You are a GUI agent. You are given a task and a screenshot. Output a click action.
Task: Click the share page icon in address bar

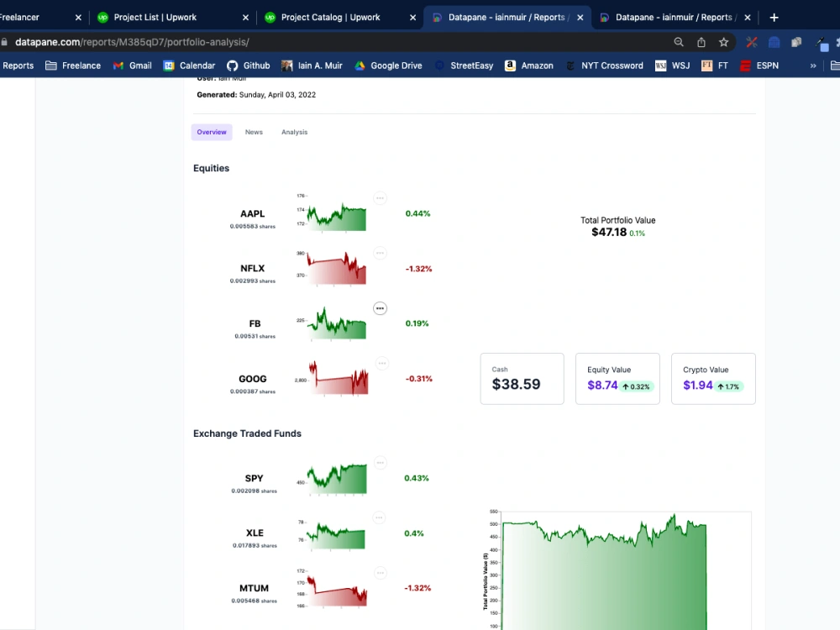pyautogui.click(x=701, y=42)
